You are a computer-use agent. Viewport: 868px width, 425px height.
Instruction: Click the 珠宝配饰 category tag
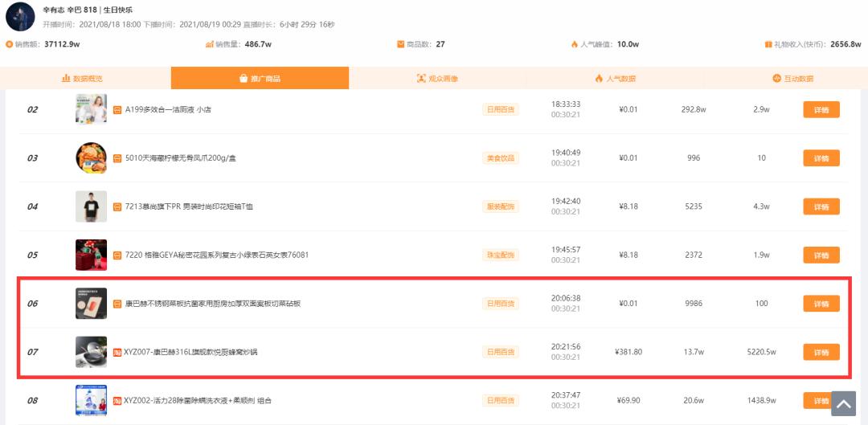(x=501, y=255)
